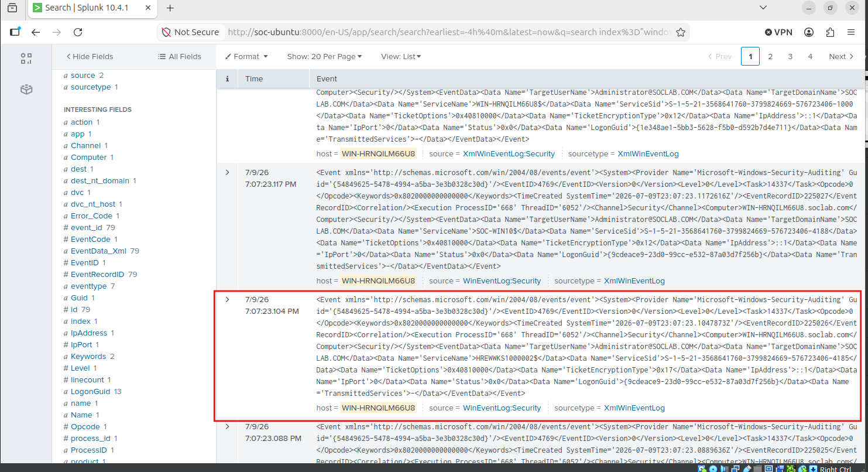
Task: Open the View: List dropdown
Action: click(401, 56)
